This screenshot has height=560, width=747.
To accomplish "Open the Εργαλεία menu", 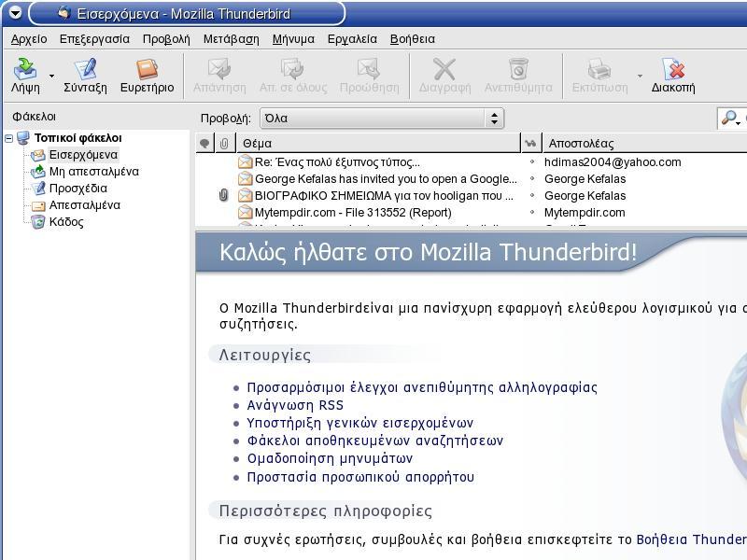I will tap(352, 39).
